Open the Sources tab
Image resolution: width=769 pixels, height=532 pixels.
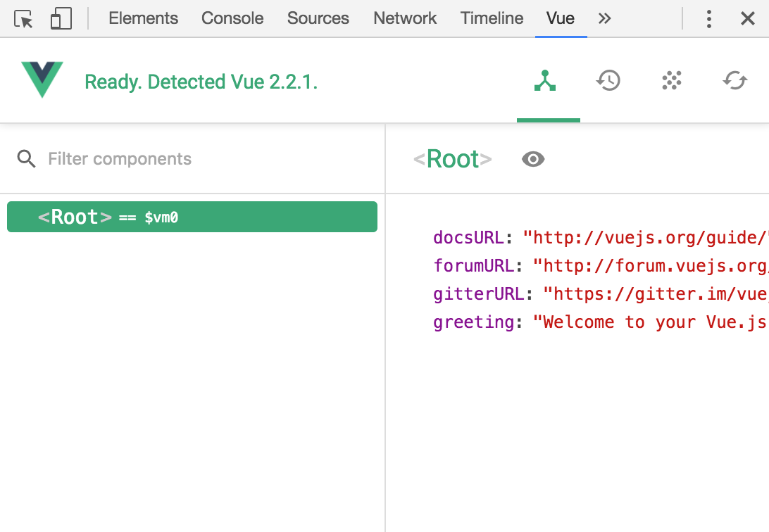click(x=318, y=18)
